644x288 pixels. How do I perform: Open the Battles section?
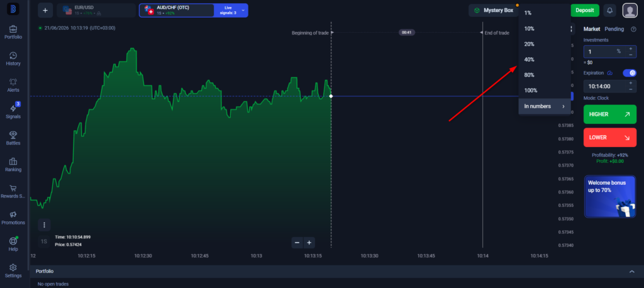click(x=13, y=138)
